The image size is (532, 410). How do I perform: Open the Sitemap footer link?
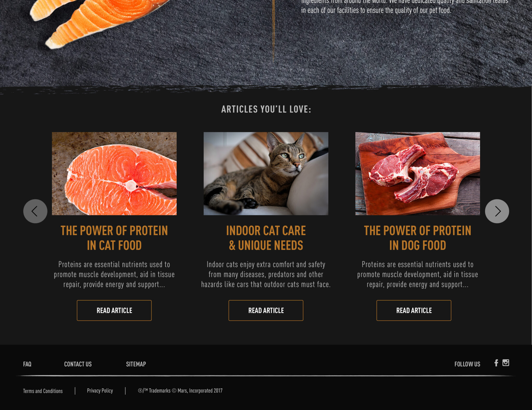136,364
